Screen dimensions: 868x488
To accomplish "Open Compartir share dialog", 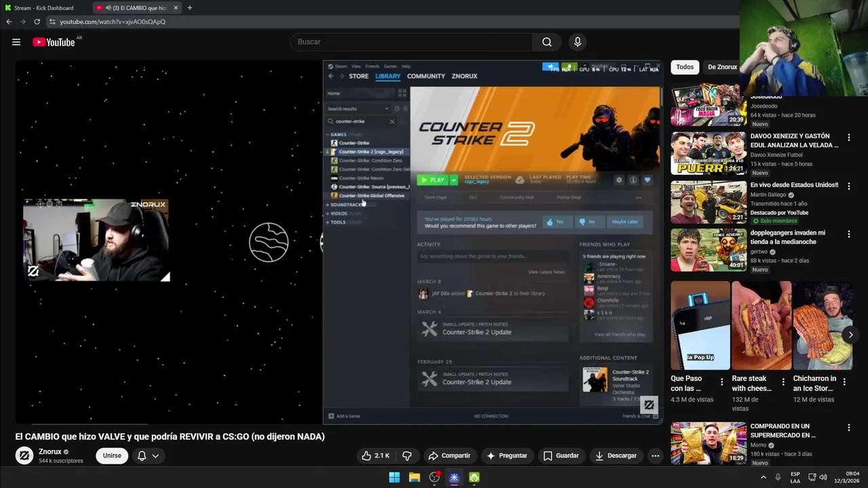I will click(x=449, y=455).
